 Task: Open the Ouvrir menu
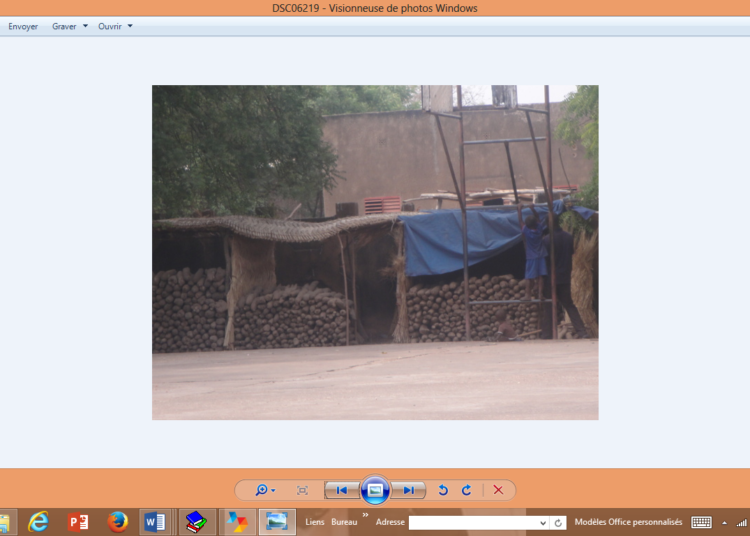[110, 26]
